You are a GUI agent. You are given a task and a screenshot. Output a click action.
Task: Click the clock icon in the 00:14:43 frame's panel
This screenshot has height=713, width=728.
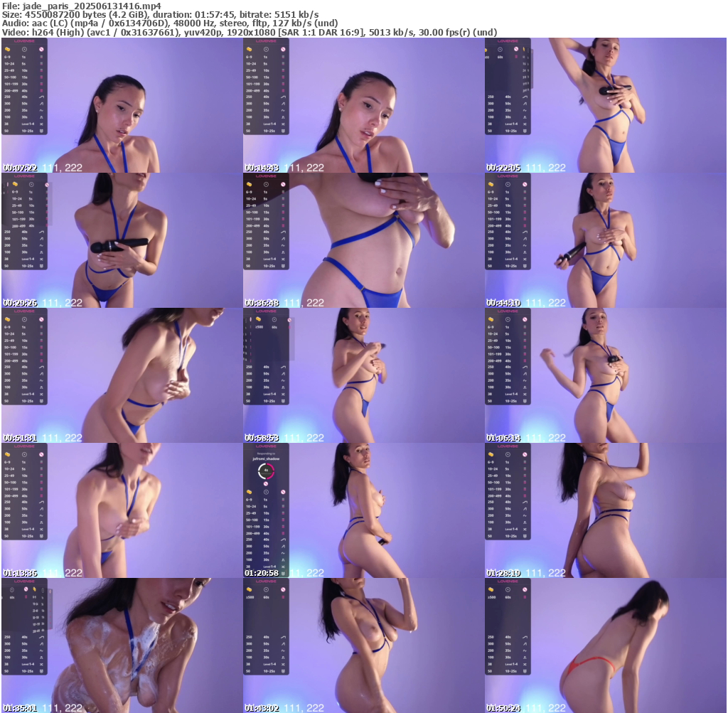[x=266, y=49]
